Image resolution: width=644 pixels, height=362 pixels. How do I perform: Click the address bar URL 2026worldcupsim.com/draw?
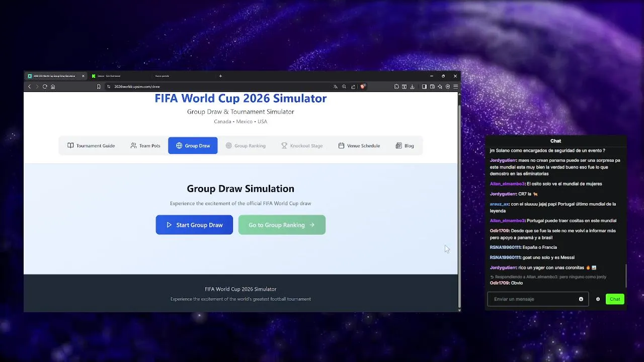137,86
